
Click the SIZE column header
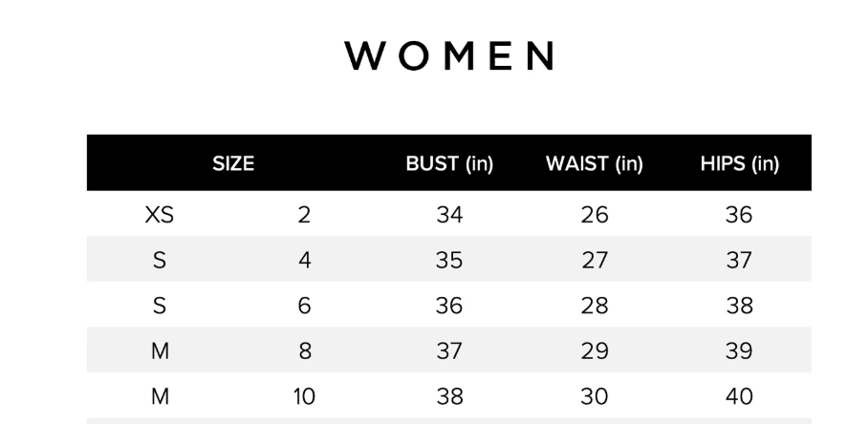click(x=233, y=163)
